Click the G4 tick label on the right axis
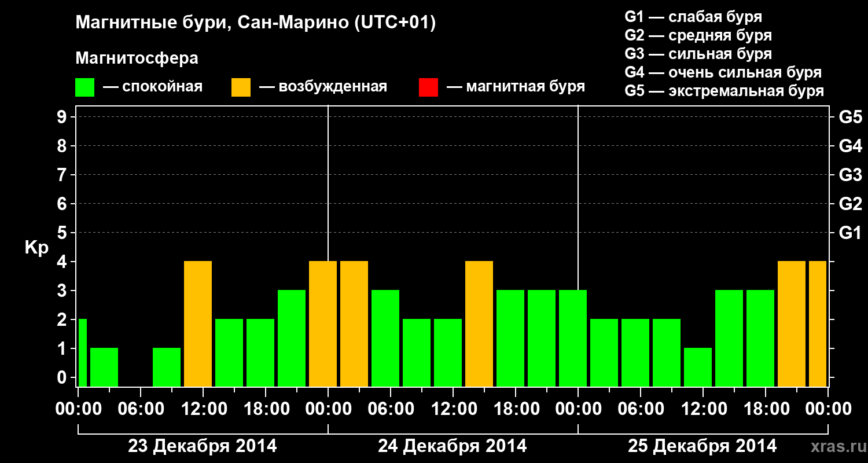The image size is (868, 463). point(851,146)
